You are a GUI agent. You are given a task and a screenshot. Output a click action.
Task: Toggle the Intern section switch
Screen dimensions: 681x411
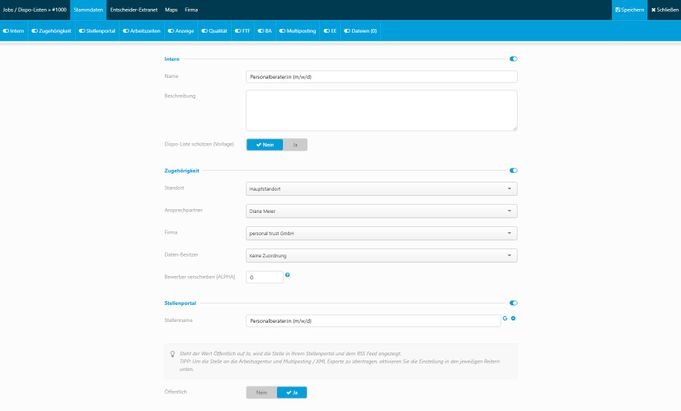pyautogui.click(x=513, y=60)
